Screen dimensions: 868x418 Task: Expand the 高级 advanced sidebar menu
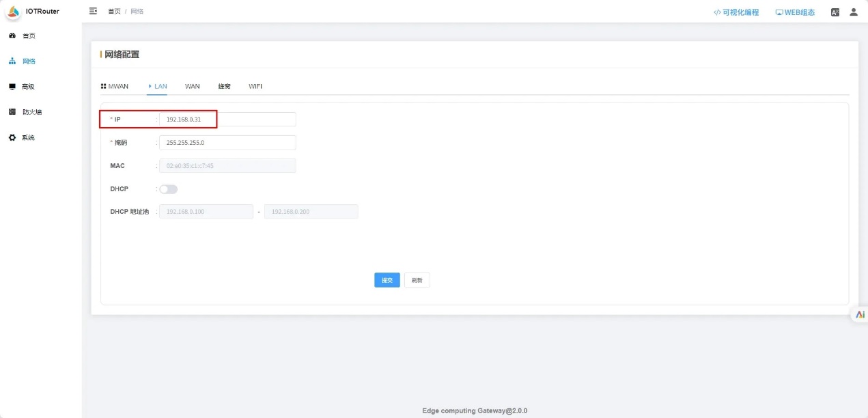(x=28, y=87)
